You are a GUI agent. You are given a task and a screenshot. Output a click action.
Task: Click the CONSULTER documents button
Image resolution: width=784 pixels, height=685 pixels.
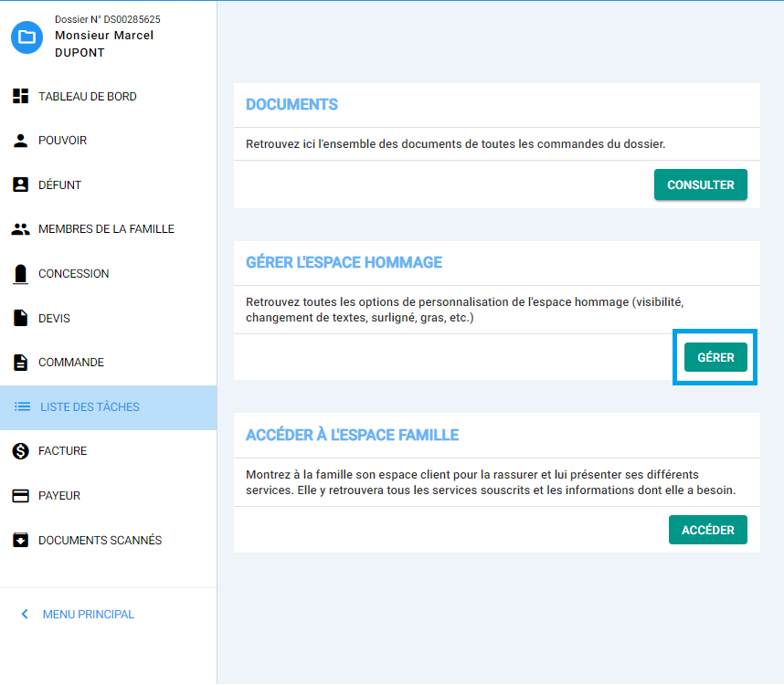coord(701,184)
